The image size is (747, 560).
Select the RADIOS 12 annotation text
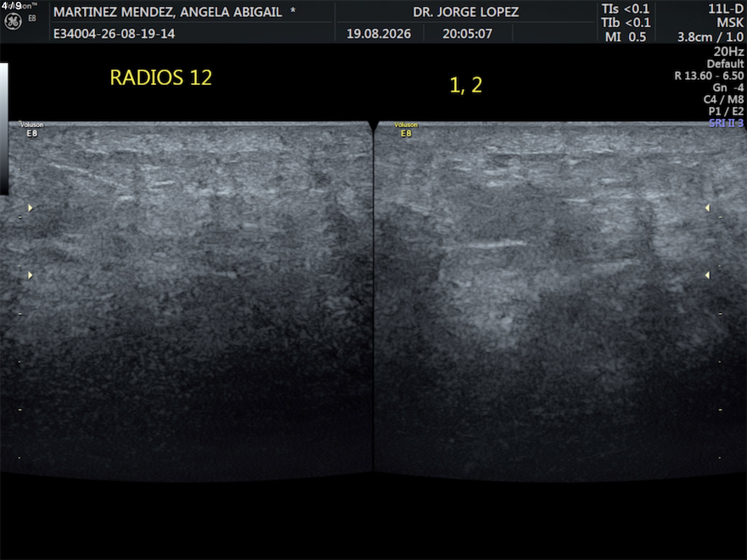coord(161,78)
